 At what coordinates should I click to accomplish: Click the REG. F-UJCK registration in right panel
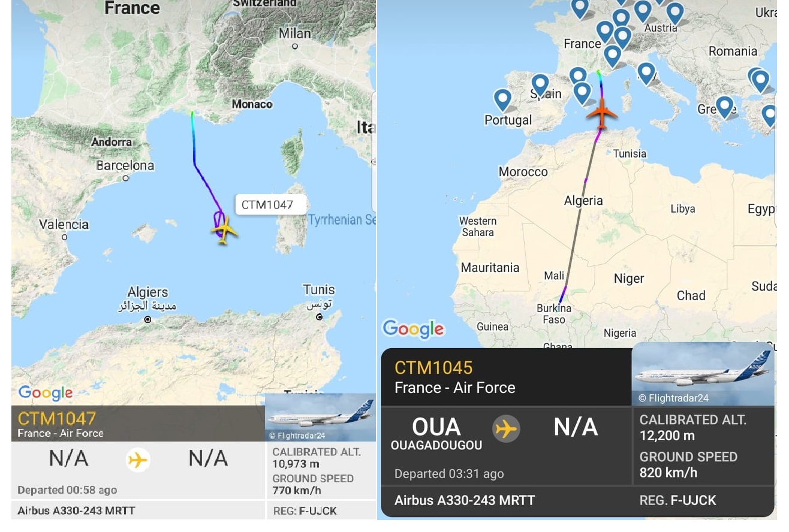click(677, 500)
